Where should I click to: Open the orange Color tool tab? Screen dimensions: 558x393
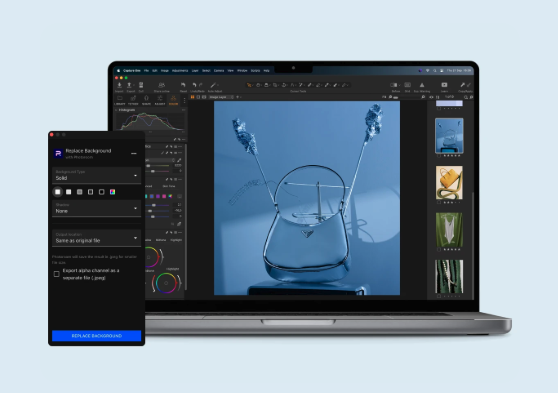point(173,99)
